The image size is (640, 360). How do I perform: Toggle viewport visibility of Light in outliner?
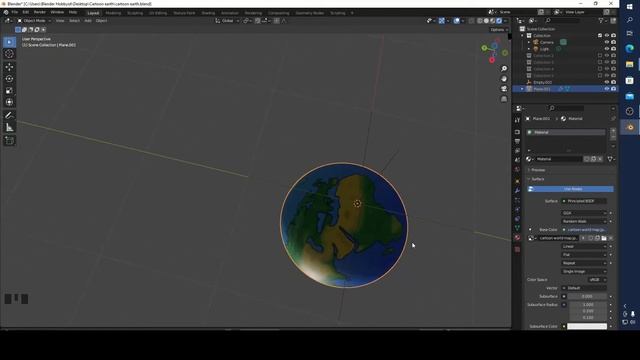(x=607, y=49)
